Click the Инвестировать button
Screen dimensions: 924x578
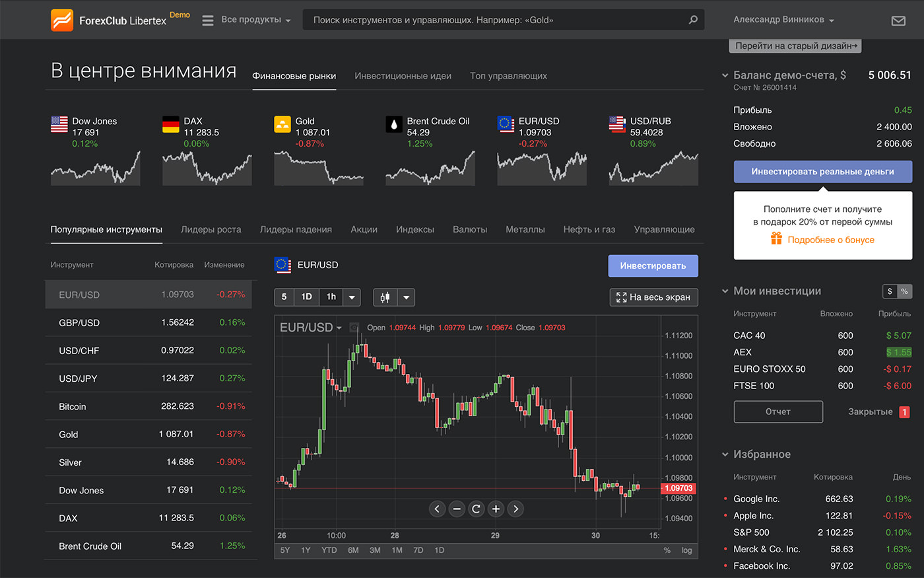point(653,266)
